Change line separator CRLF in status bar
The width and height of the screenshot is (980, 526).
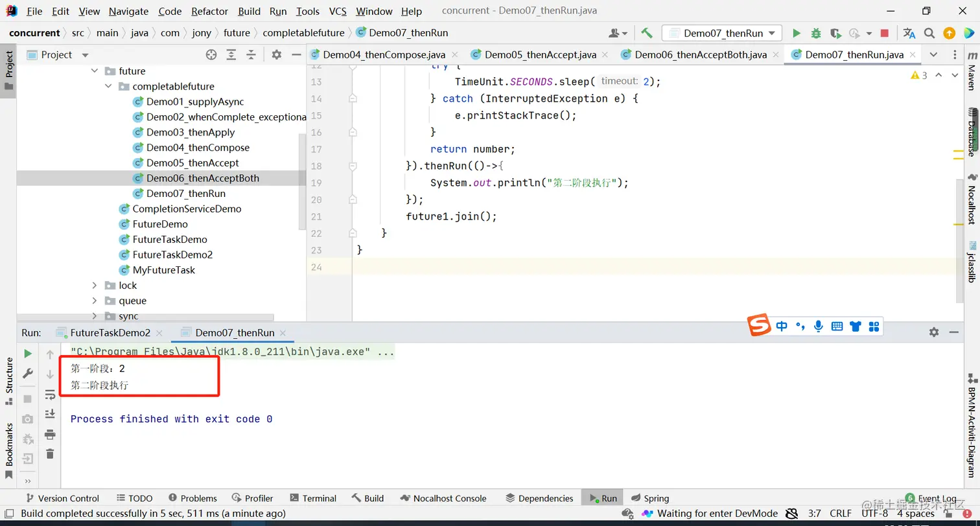[841, 514]
